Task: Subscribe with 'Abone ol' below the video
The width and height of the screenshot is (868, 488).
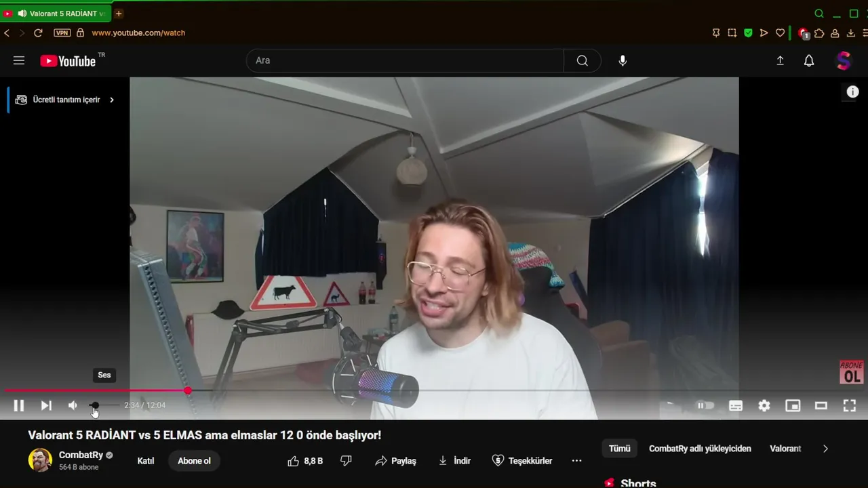Action: 194,461
